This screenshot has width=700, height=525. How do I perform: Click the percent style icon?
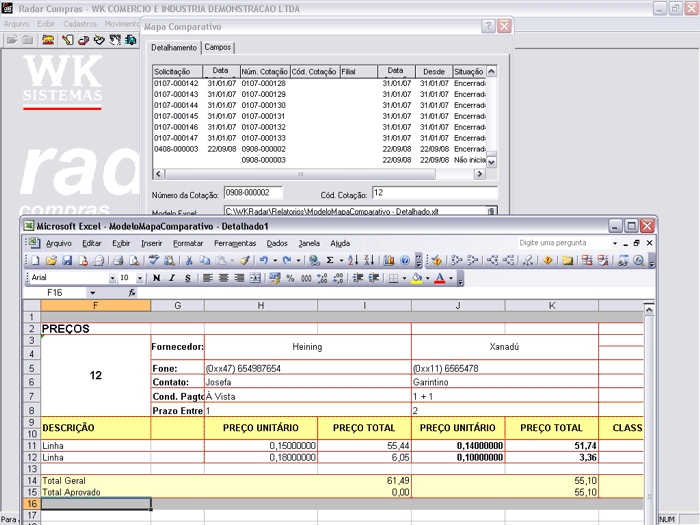(291, 278)
